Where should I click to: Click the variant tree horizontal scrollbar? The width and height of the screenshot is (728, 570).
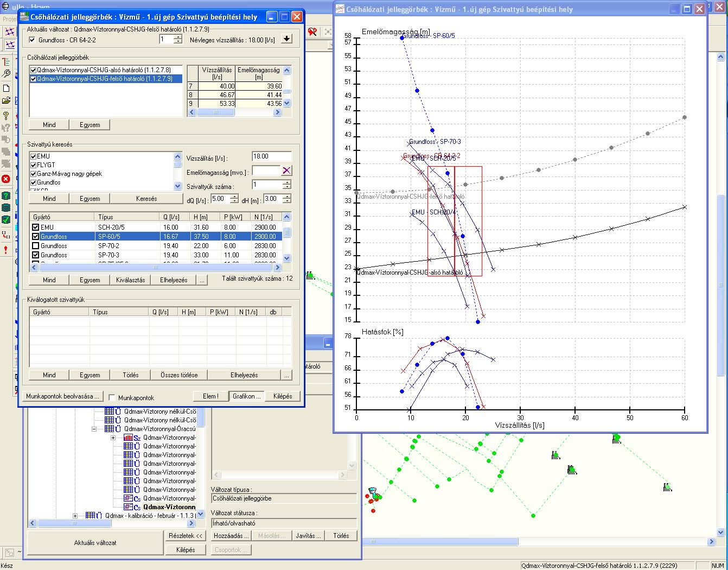pyautogui.click(x=111, y=523)
